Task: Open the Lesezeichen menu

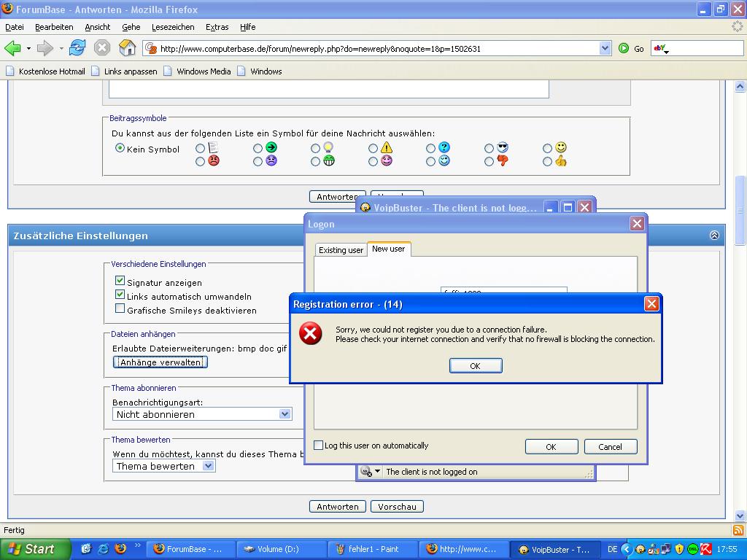Action: (x=173, y=27)
